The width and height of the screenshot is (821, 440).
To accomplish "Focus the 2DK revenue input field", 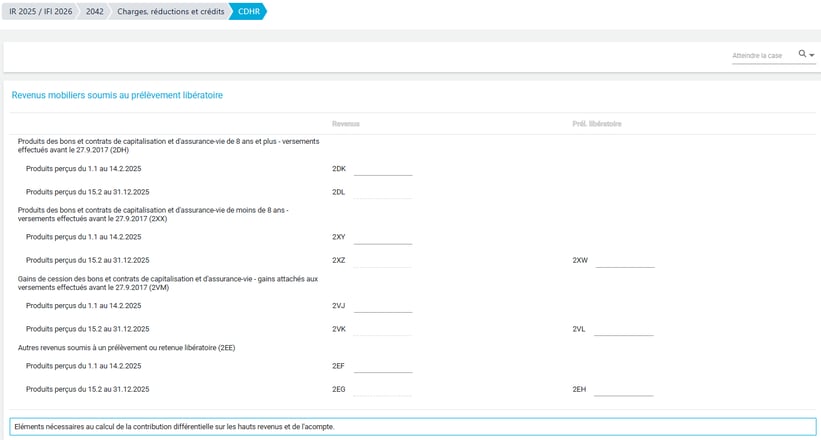I will (x=382, y=168).
